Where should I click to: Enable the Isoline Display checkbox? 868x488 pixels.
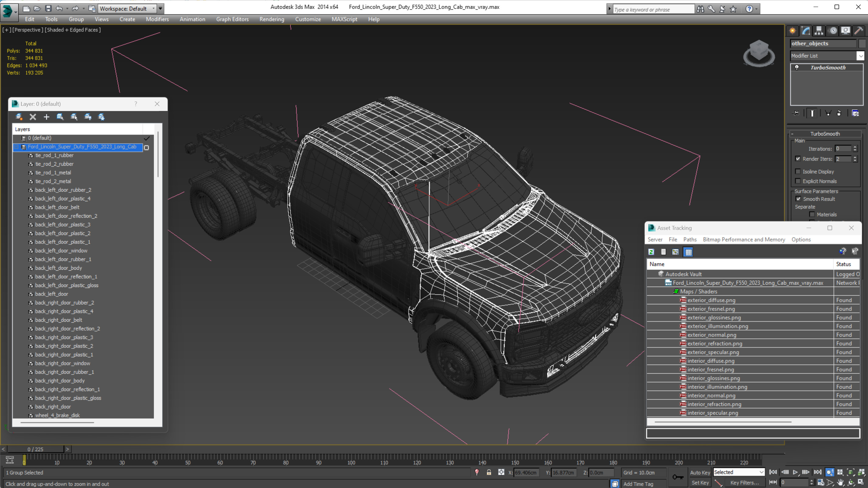click(x=798, y=171)
